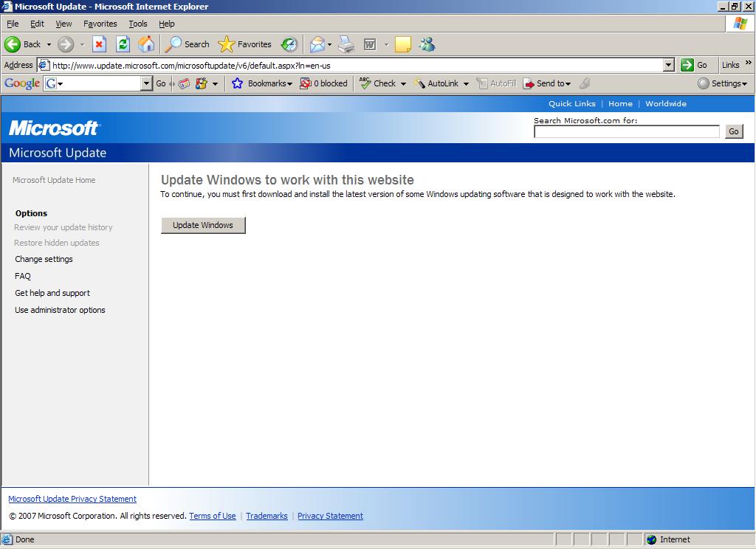Screen dimensions: 756x549
Task: Open the Help menu
Action: point(166,24)
